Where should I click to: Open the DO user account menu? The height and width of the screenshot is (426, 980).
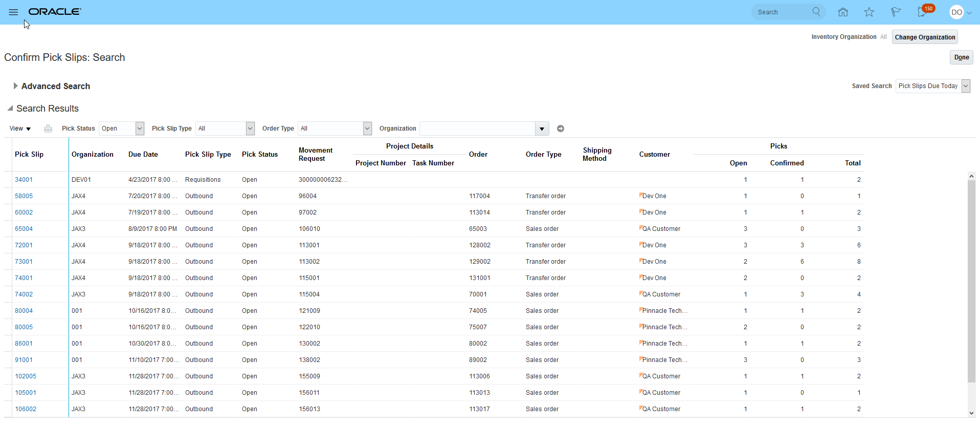[960, 12]
